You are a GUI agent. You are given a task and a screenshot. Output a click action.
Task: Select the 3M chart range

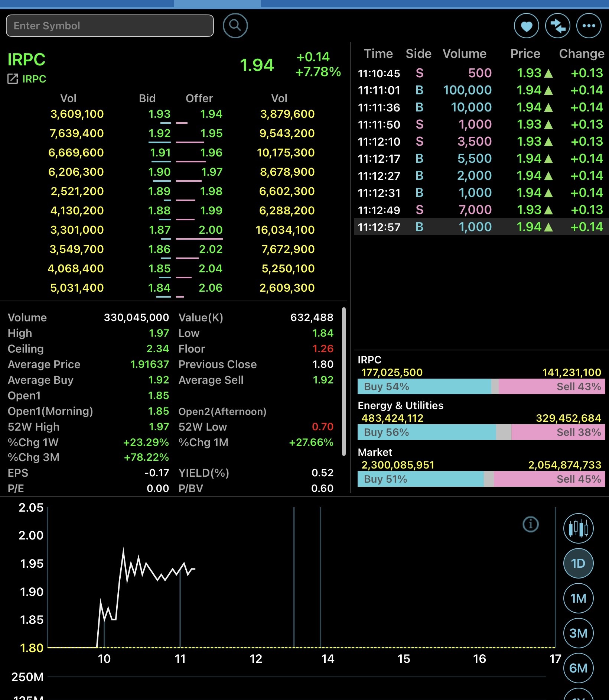(578, 633)
